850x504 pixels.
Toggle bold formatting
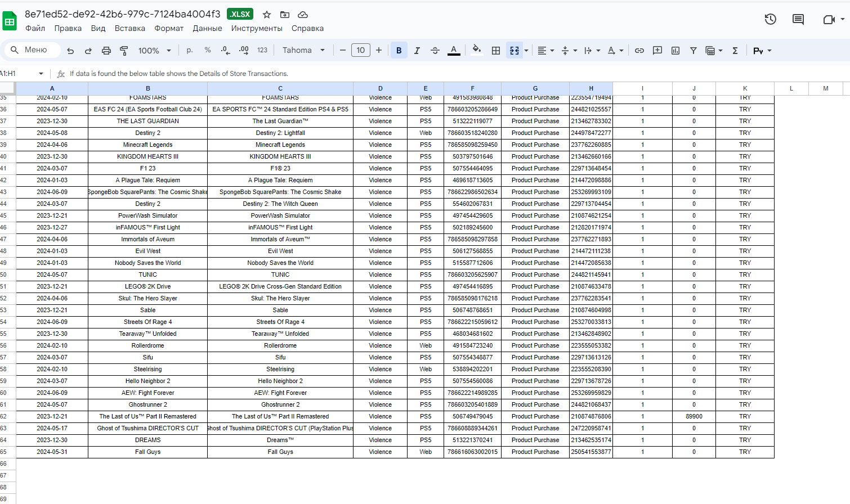pyautogui.click(x=399, y=50)
